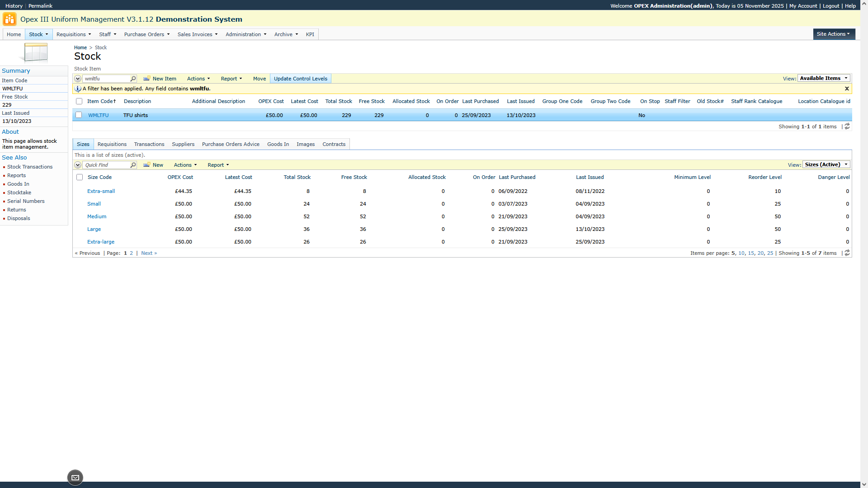Click the New Item icon in toolbar

click(x=146, y=79)
